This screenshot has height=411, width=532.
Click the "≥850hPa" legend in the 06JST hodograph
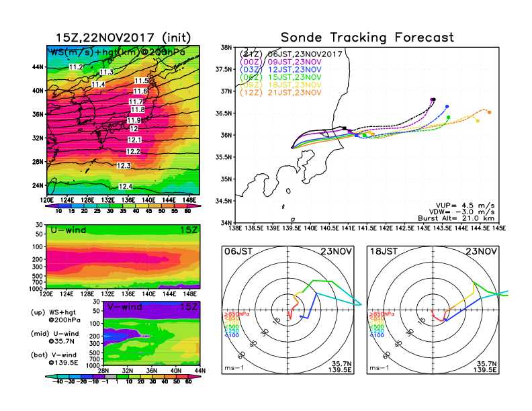[236, 314]
